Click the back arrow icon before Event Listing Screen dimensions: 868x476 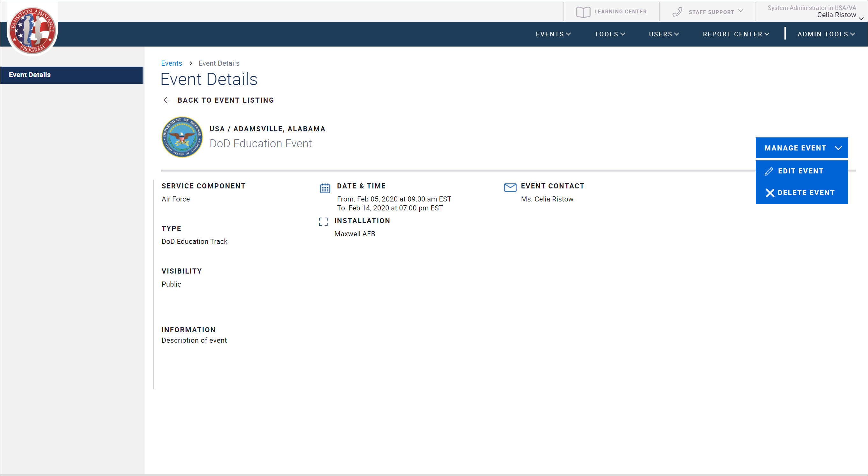pos(166,100)
